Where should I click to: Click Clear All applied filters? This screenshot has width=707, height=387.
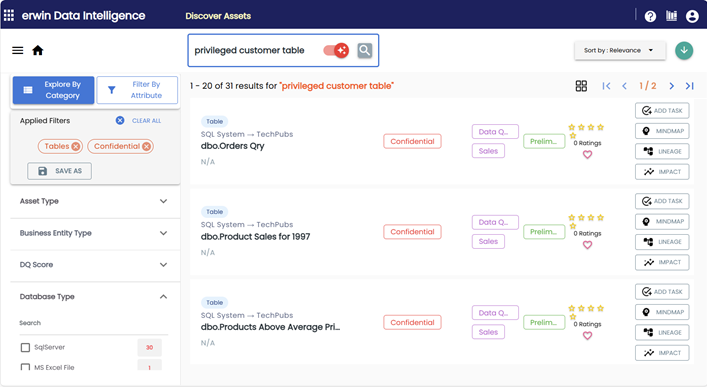139,120
